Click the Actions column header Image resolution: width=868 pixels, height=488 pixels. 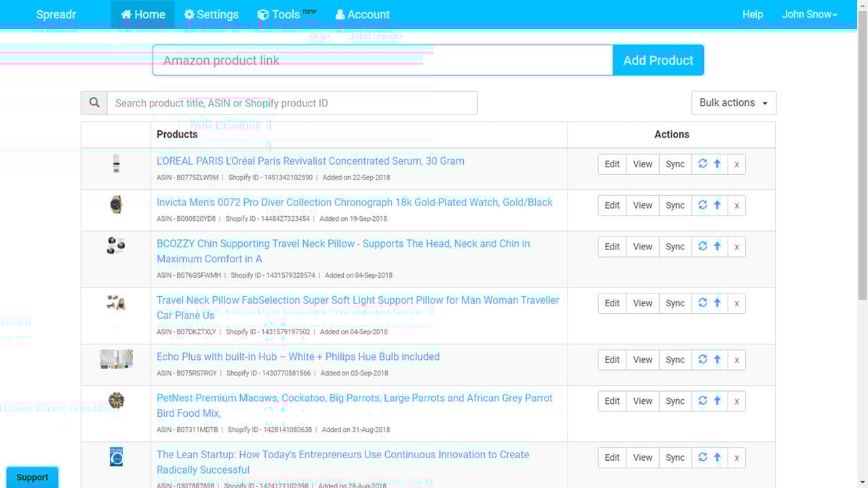click(x=672, y=134)
